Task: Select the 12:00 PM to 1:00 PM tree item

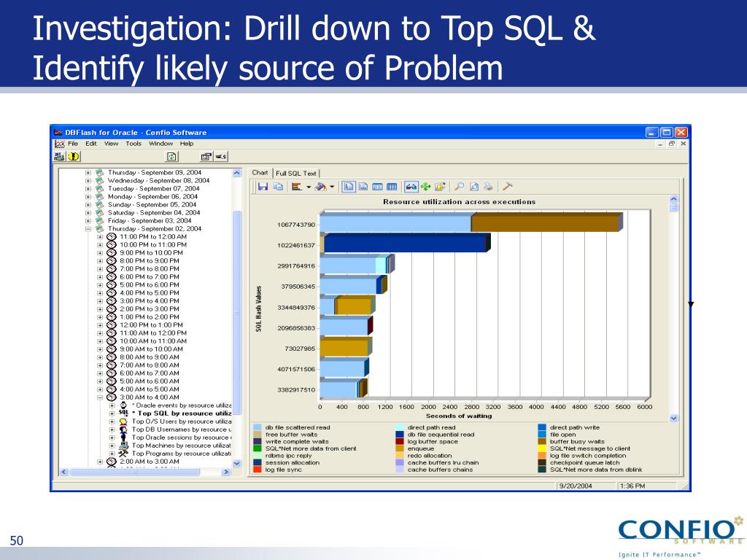Action: pos(151,324)
